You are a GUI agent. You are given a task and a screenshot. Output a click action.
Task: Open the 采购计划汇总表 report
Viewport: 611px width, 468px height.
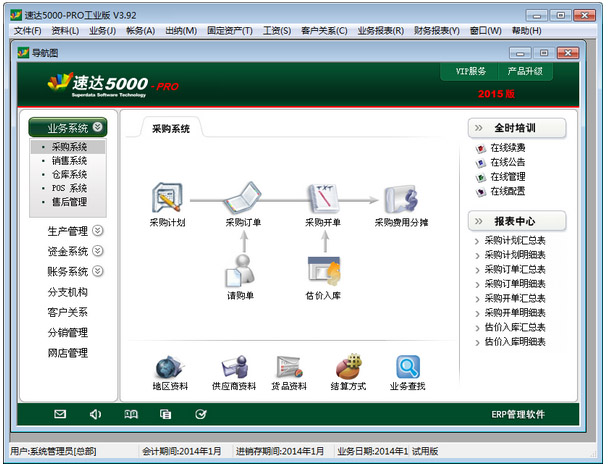(515, 240)
